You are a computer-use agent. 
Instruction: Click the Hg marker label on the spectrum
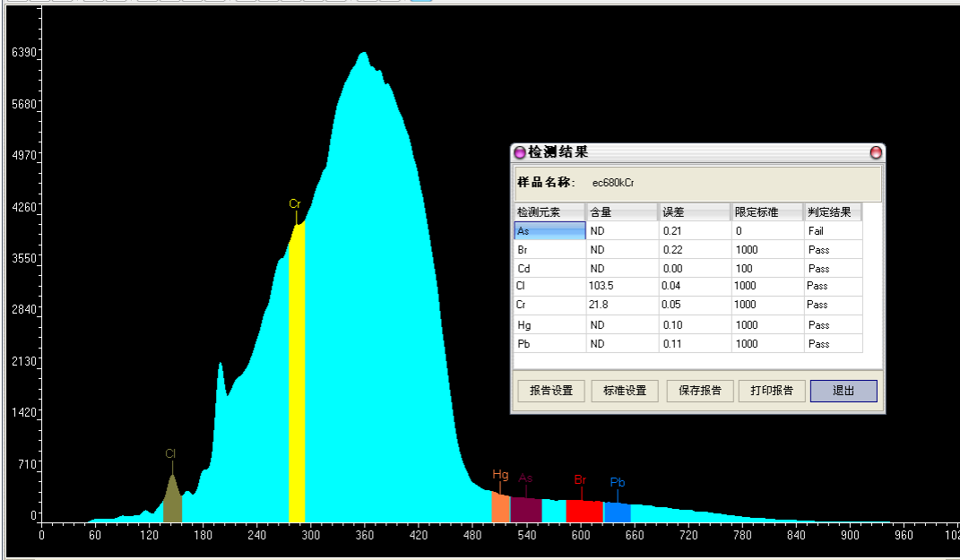[500, 474]
